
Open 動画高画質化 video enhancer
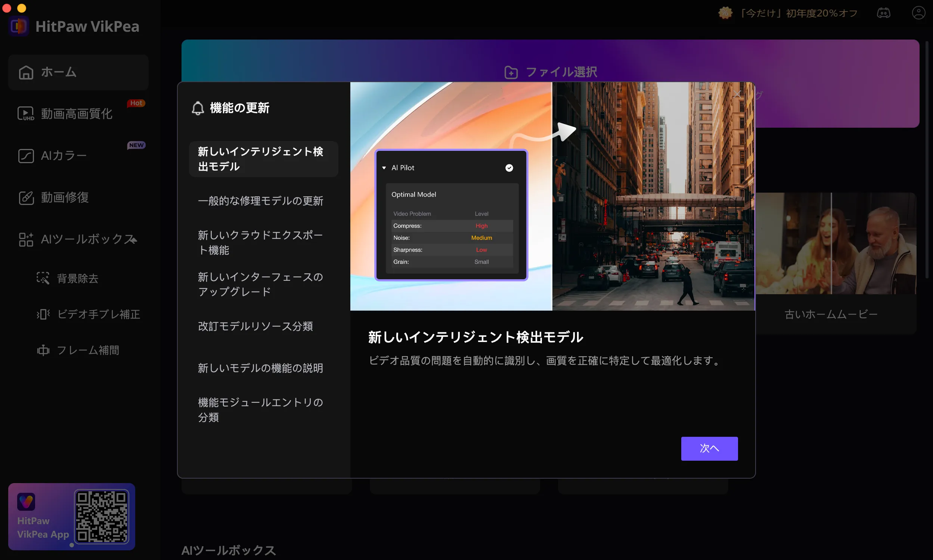coord(78,113)
